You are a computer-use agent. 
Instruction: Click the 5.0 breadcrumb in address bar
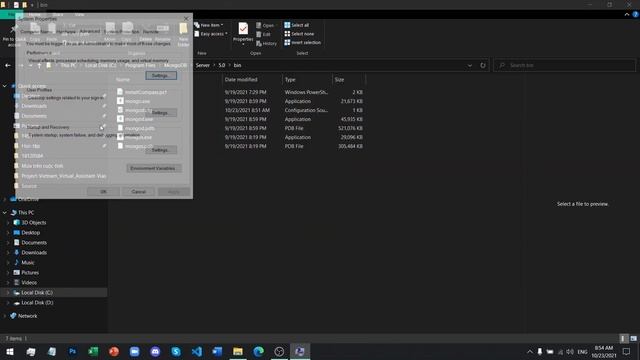[x=222, y=65]
